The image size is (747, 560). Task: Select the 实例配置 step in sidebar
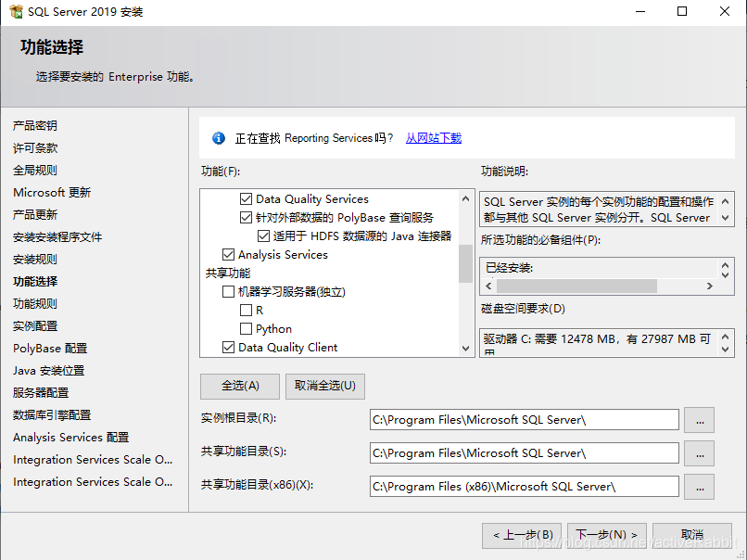[35, 326]
